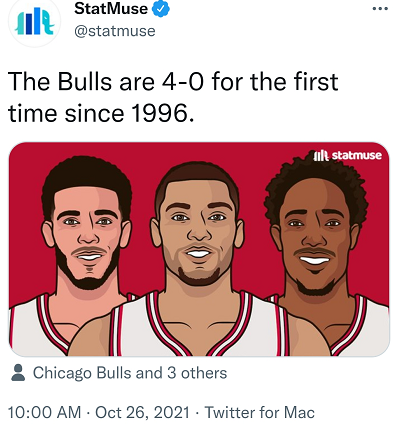Open the three-dot more options menu

pos(380,8)
